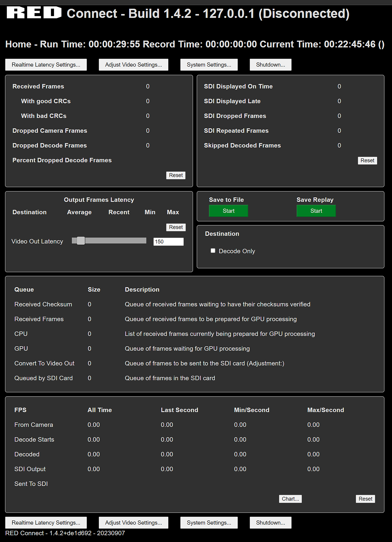The height and width of the screenshot is (542, 392).
Task: Click the Dropped Camera Frames label
Action: 50,131
